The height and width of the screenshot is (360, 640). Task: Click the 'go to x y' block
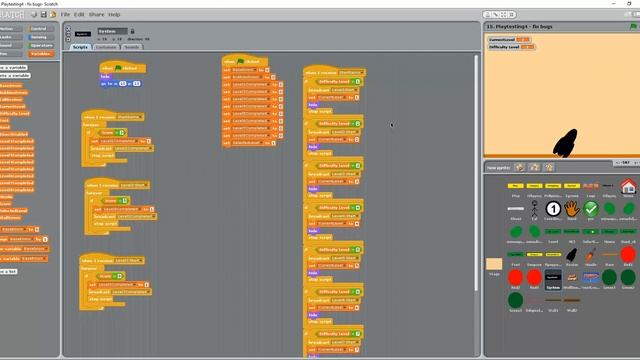click(x=120, y=83)
